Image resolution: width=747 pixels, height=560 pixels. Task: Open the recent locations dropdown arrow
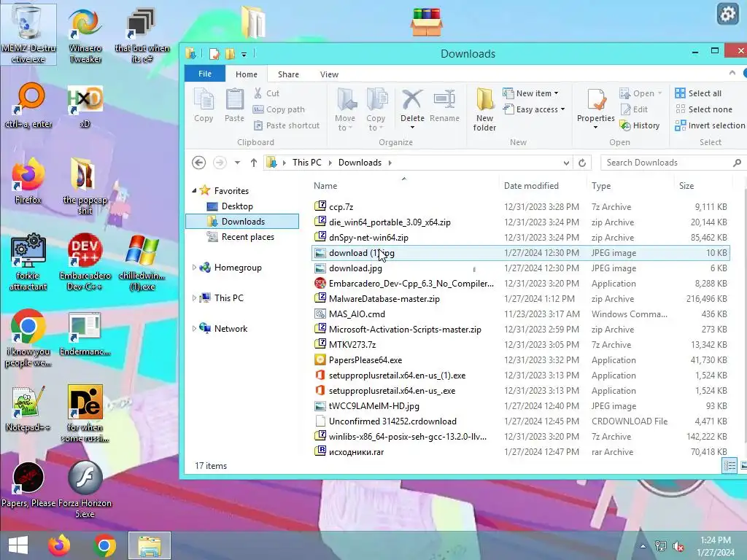(237, 163)
